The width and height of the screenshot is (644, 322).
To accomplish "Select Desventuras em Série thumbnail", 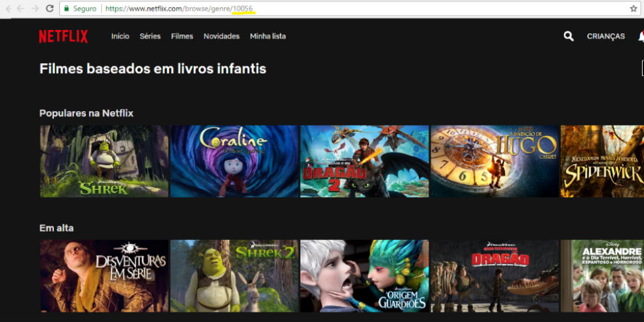I will [104, 276].
